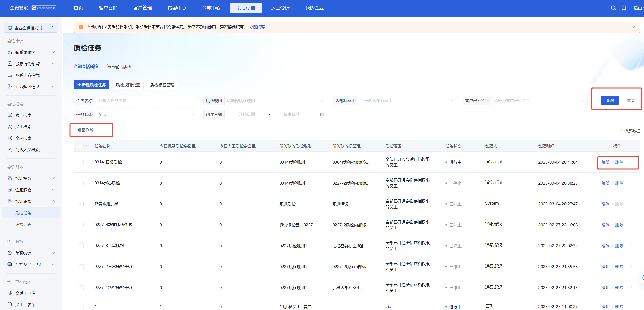The width and height of the screenshot is (644, 310).
Task: Click the 会话工具栏 sidebar icon
Action: 10,293
